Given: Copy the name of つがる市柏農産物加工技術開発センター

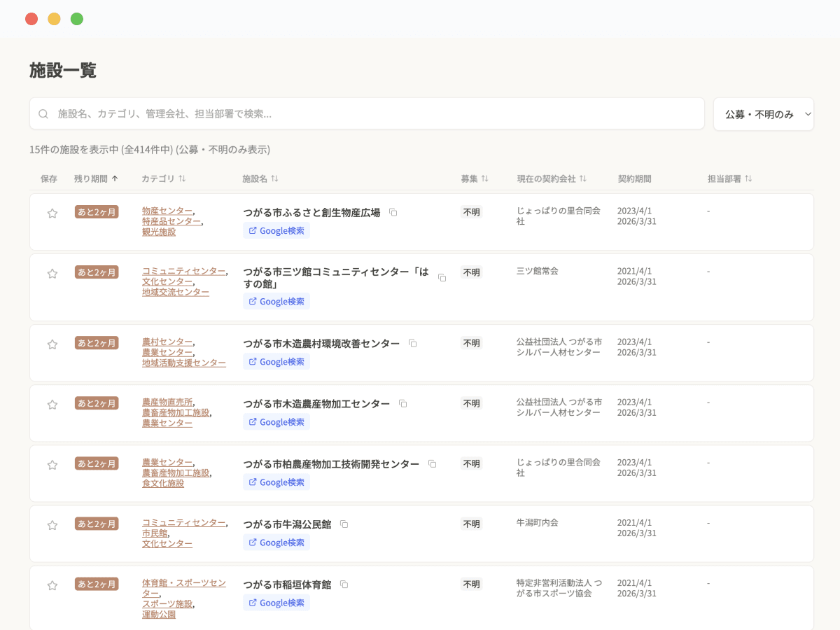Looking at the screenshot, I should click(432, 463).
